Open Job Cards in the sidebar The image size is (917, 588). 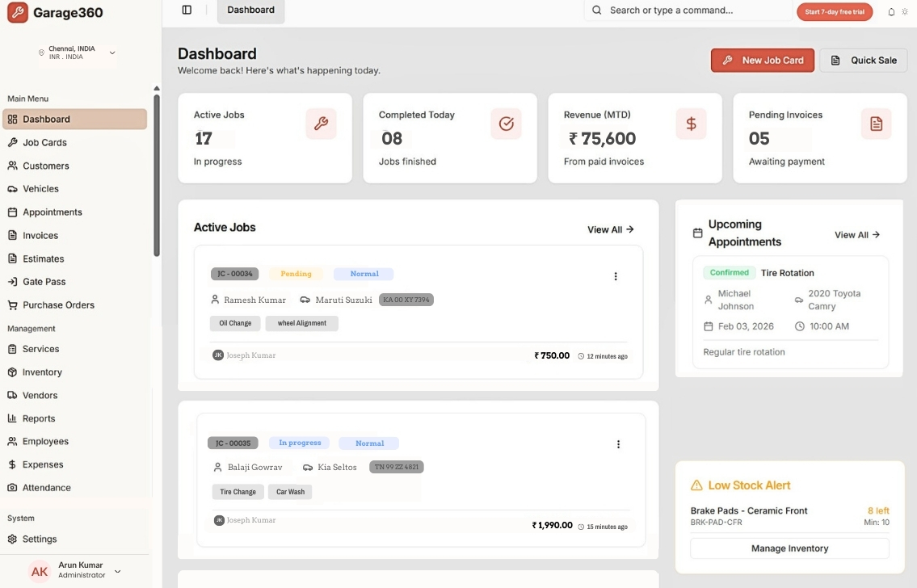click(x=44, y=143)
